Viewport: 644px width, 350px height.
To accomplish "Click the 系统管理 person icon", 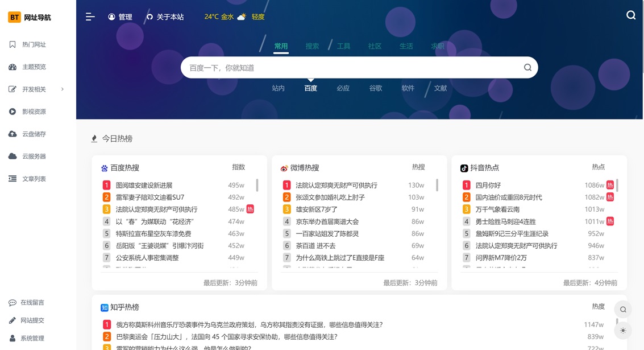I will tap(13, 338).
